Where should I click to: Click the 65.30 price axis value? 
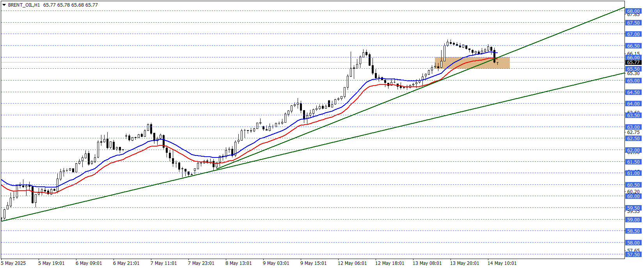pos(633,73)
